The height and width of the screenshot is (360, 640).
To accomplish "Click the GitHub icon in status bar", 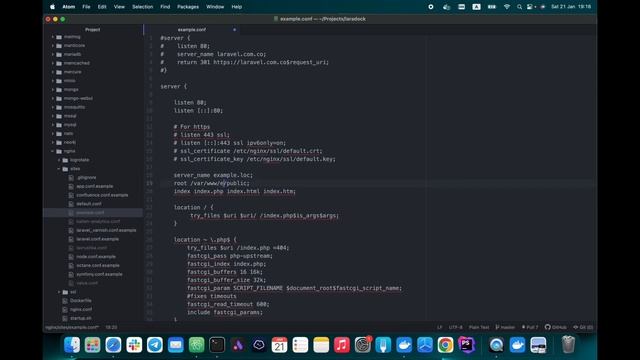I will [x=548, y=327].
